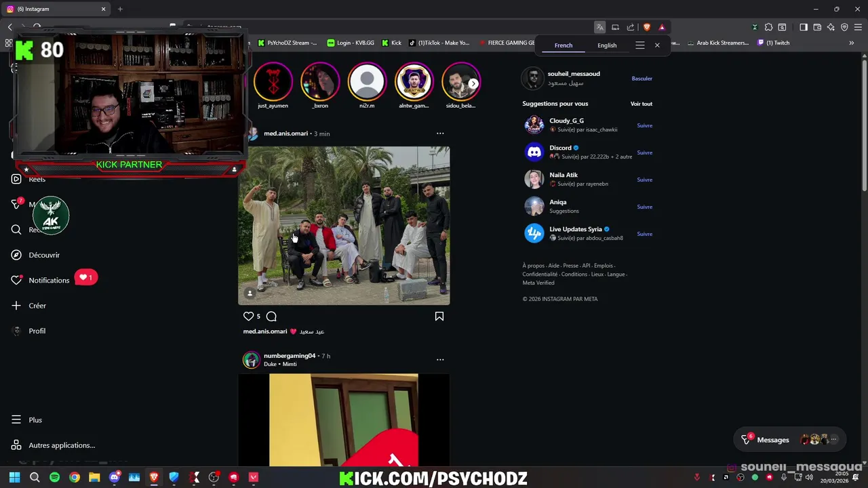Like the med.anis.omari post with the heart
The height and width of the screenshot is (488, 868).
pos(248,316)
